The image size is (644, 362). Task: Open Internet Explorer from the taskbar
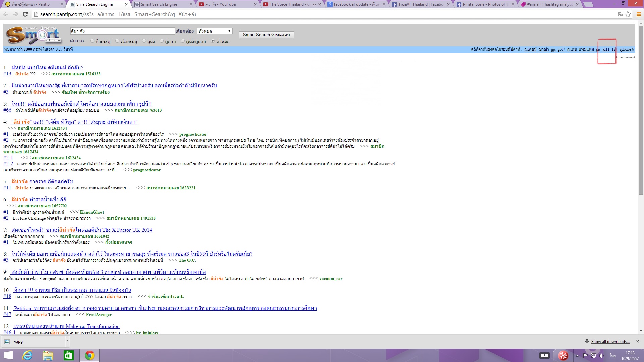click(x=27, y=355)
